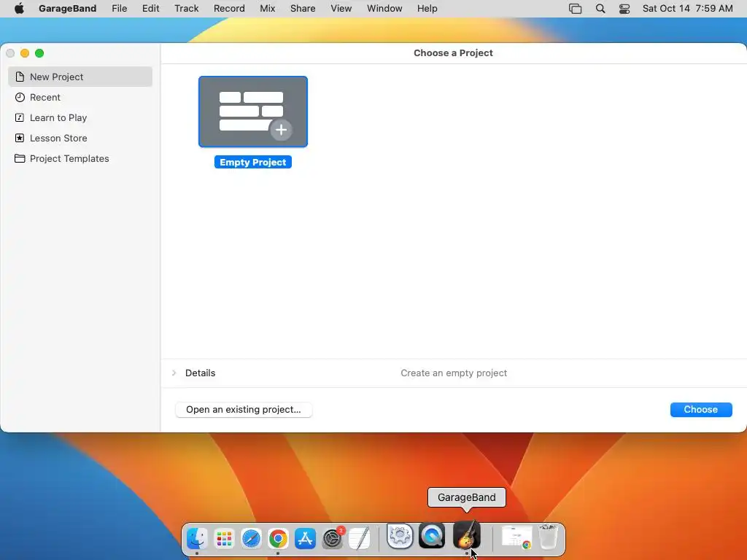747x560 pixels.
Task: Click Open an existing project button
Action: (244, 410)
